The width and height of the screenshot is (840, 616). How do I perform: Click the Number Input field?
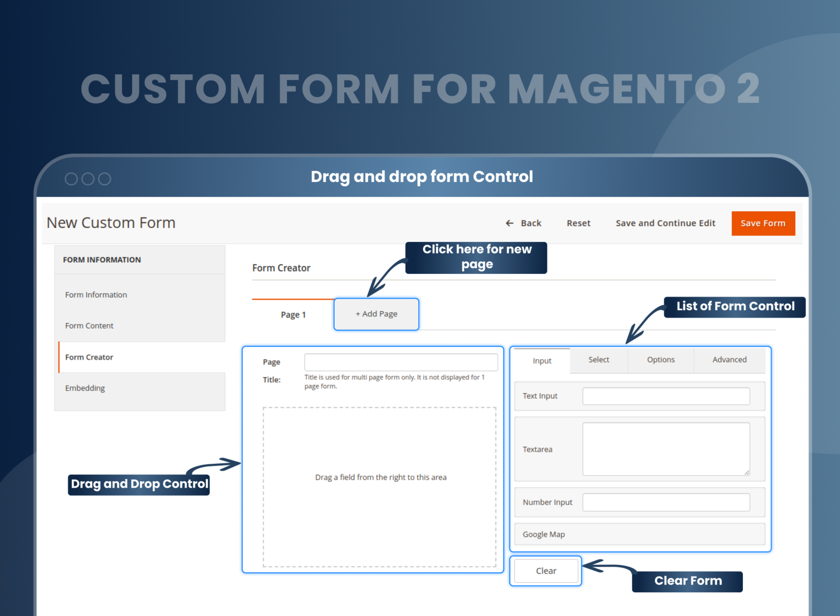pyautogui.click(x=666, y=502)
